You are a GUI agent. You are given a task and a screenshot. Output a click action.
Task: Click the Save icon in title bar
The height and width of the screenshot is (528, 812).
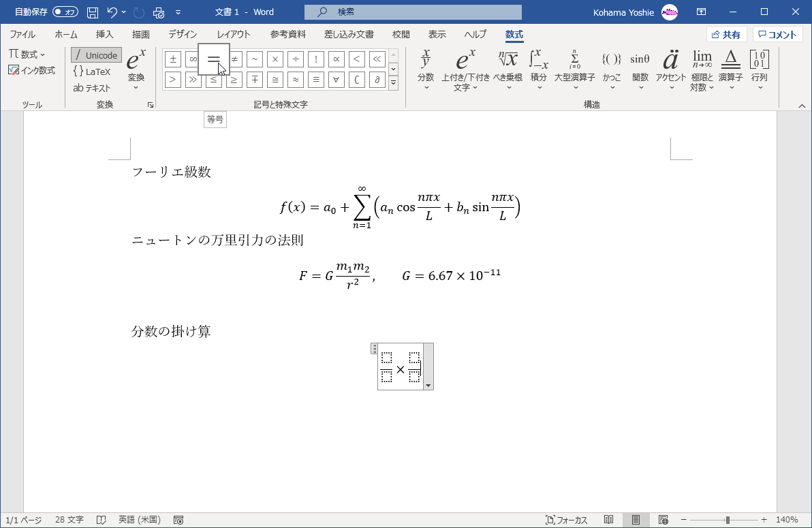pyautogui.click(x=92, y=12)
